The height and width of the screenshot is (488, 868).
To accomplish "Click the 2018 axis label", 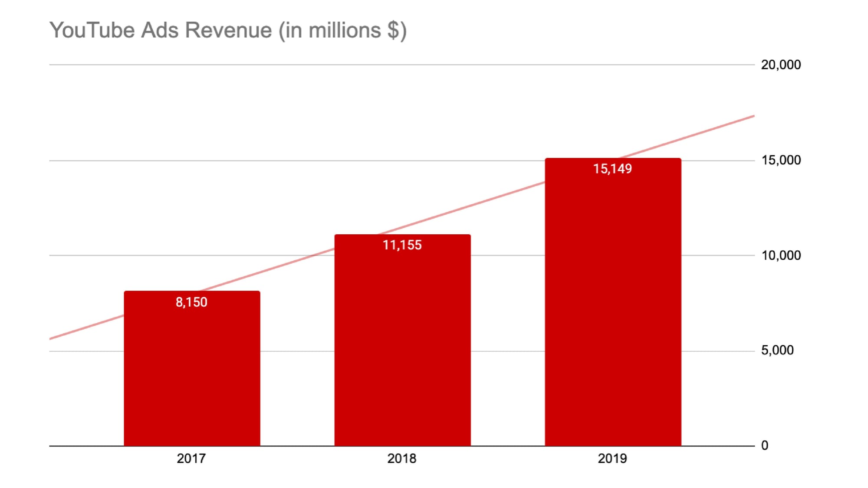I will (401, 459).
